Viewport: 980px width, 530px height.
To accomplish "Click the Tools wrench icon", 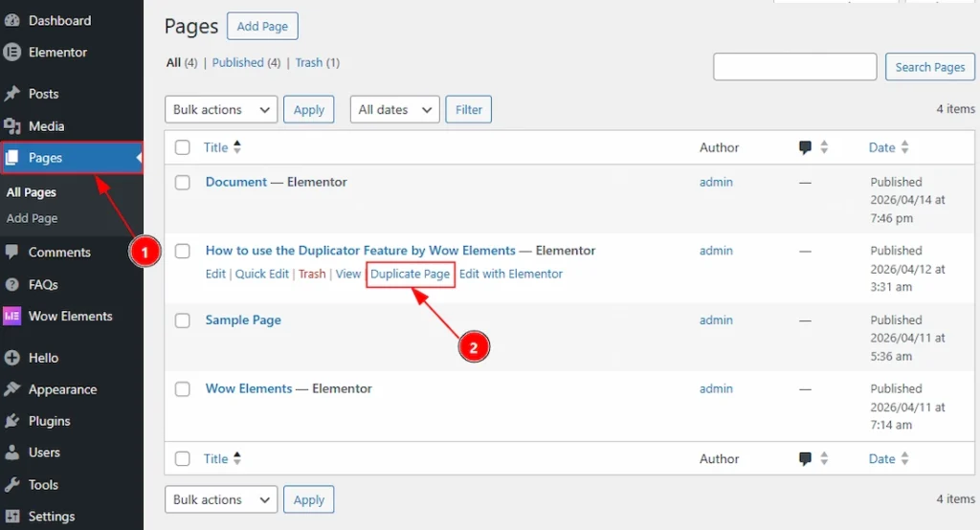I will [11, 484].
